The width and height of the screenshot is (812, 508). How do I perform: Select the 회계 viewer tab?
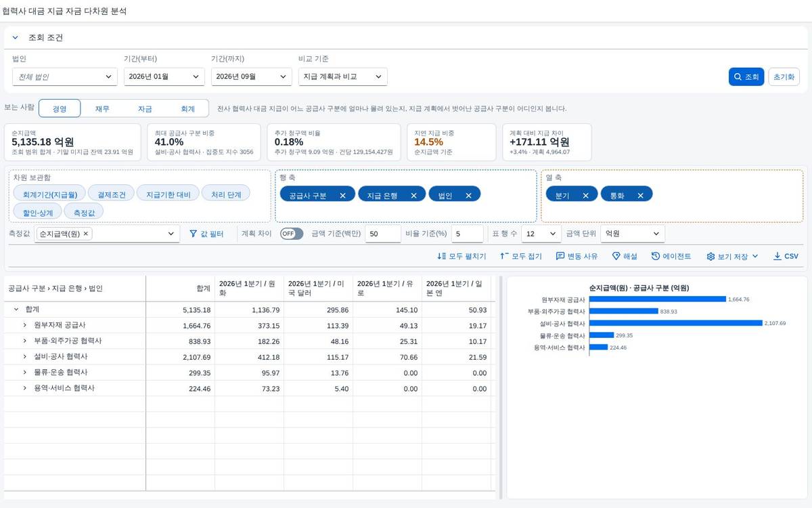click(187, 108)
